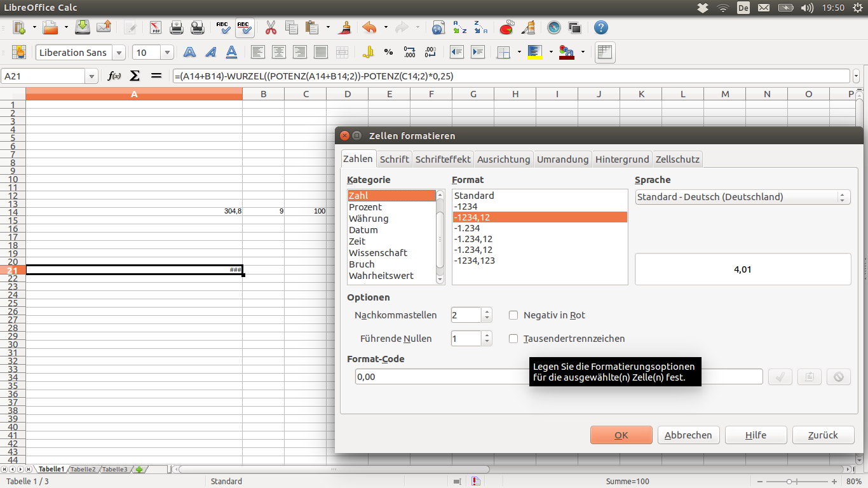The height and width of the screenshot is (488, 868).
Task: Insert a chart with pie icon
Action: pos(506,28)
